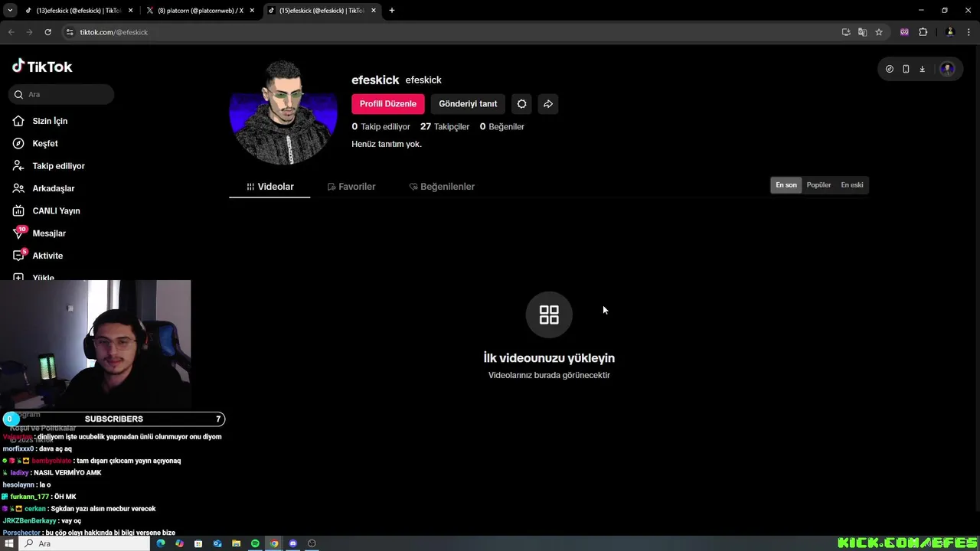Click Profili Düzenle button

(388, 104)
